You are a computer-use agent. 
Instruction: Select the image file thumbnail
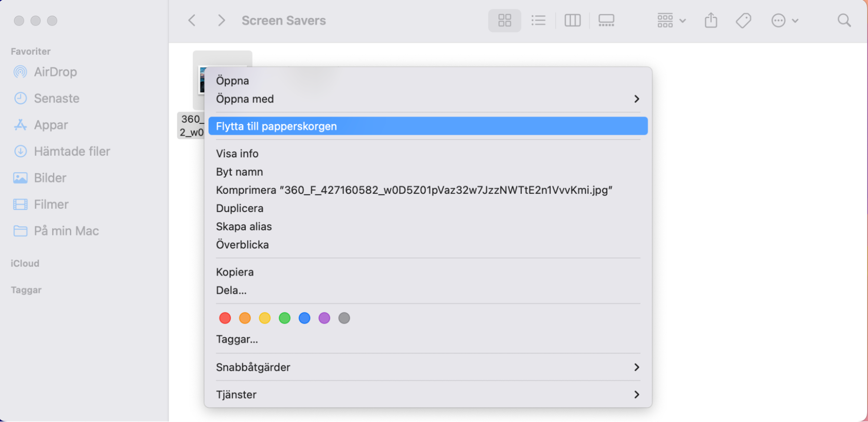[201, 80]
